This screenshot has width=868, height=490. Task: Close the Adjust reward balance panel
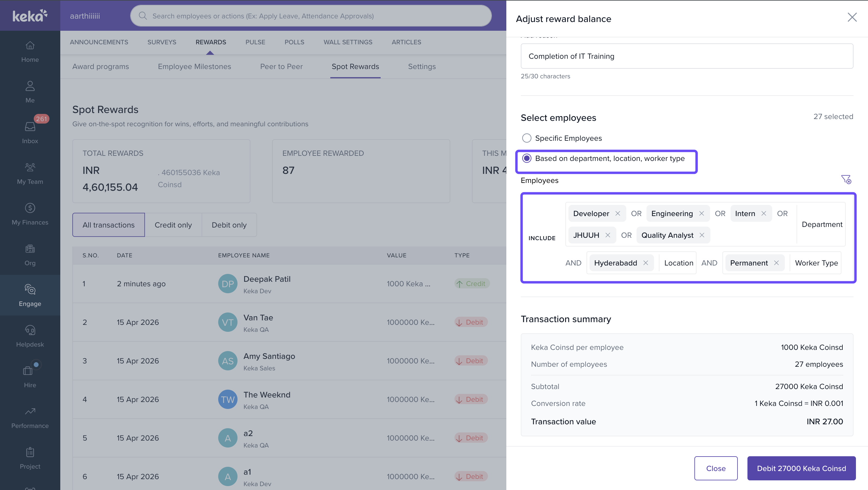coord(852,17)
